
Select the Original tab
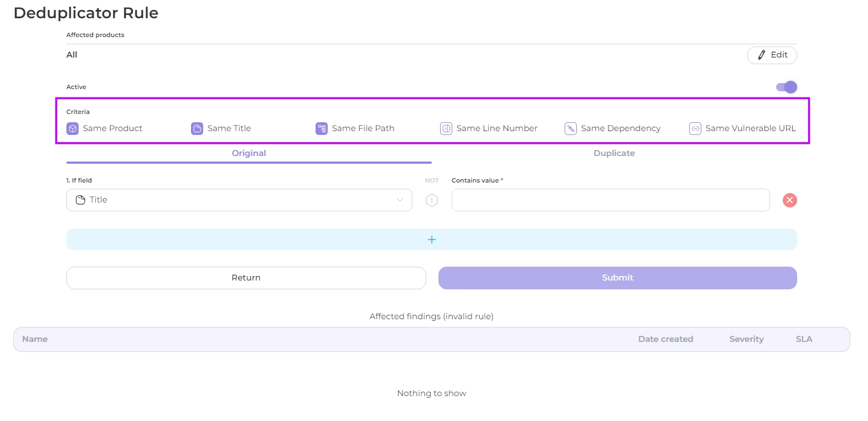pos(249,153)
